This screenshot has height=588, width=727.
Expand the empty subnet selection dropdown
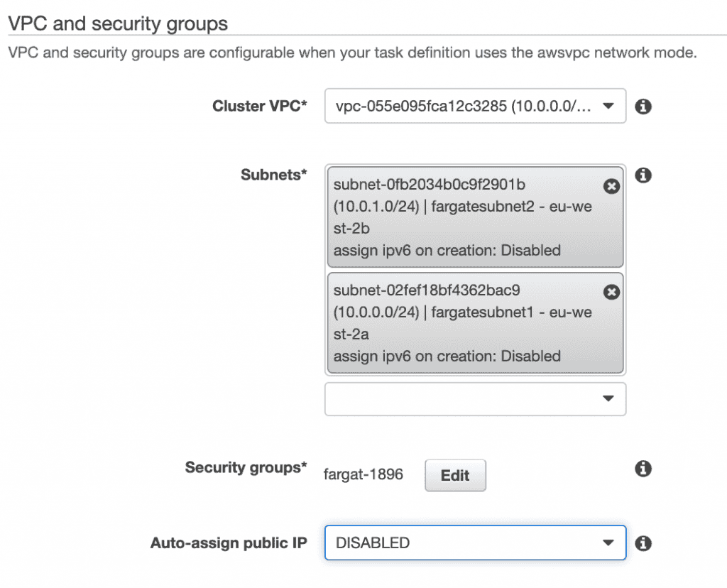tap(475, 399)
